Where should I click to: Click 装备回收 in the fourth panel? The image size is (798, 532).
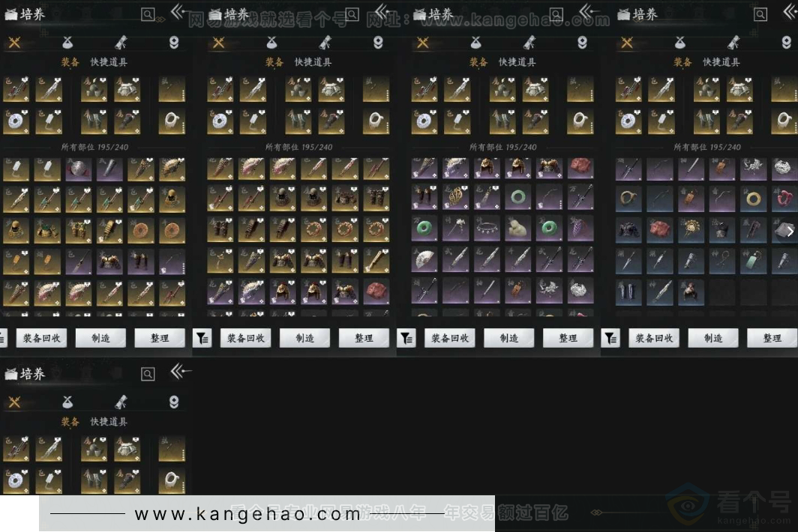[654, 338]
